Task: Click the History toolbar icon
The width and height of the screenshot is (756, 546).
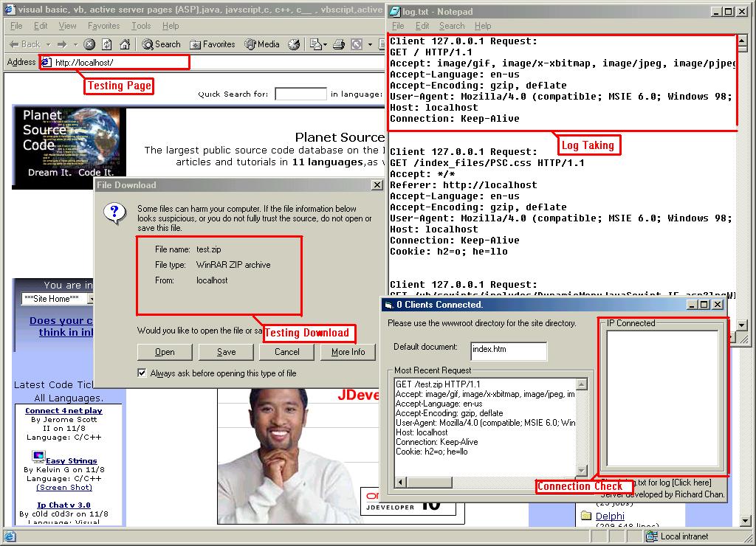Action: (x=294, y=44)
